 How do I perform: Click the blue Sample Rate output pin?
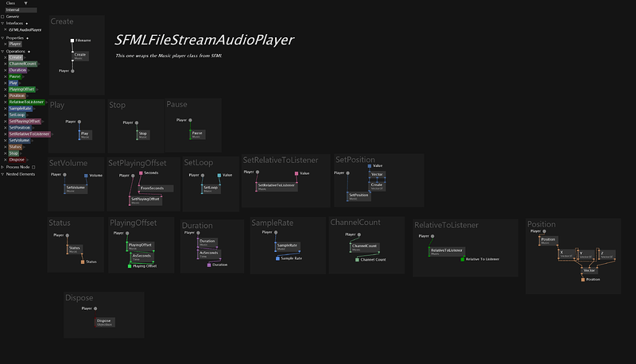(x=277, y=258)
